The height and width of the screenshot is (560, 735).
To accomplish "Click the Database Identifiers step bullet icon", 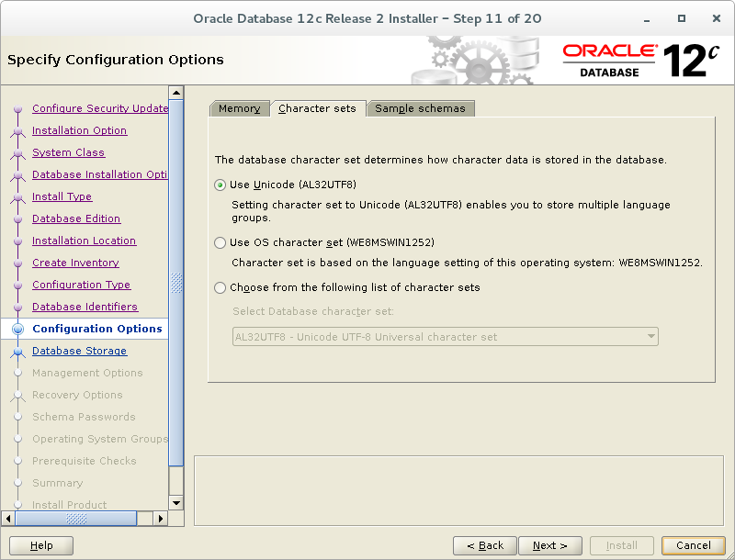I will 17,308.
